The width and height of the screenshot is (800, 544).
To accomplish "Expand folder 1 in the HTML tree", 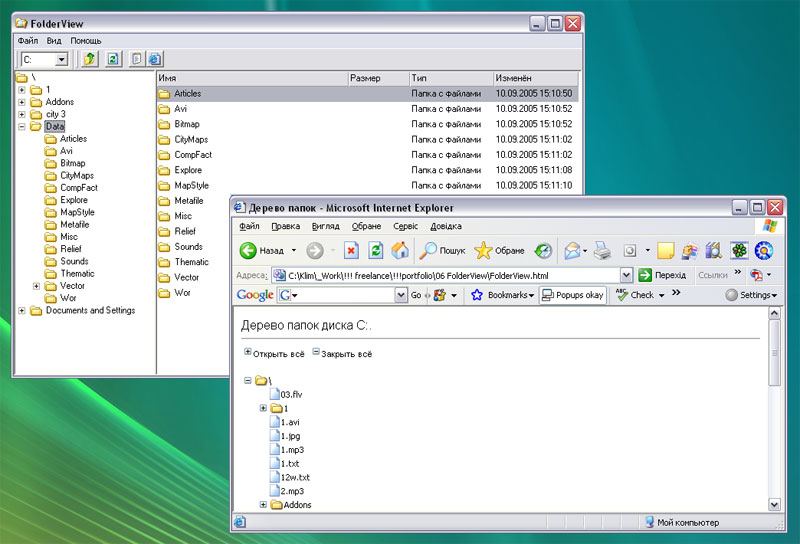I will pyautogui.click(x=263, y=408).
